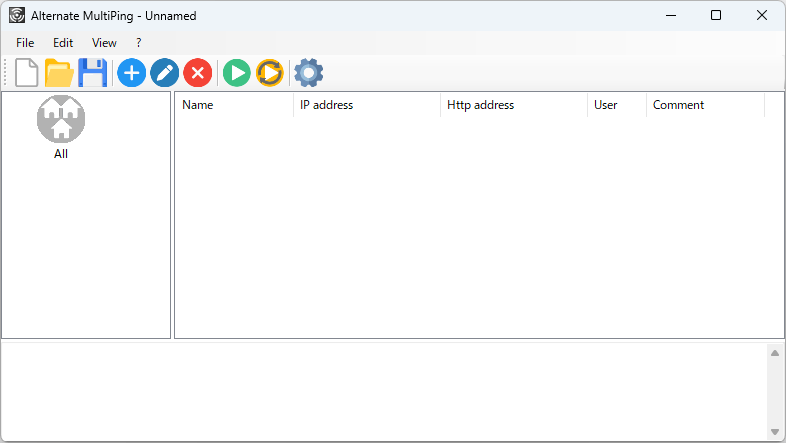The height and width of the screenshot is (443, 786).
Task: Sort by the IP address column header
Action: click(366, 105)
